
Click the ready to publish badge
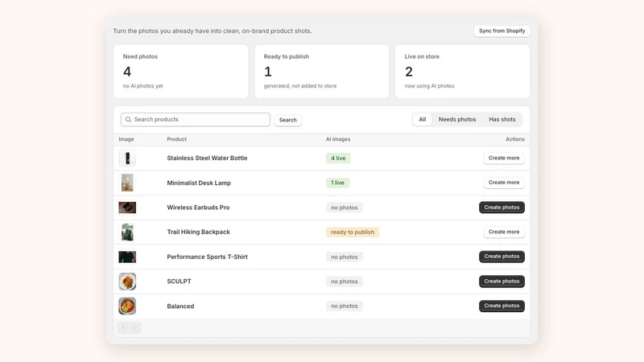[x=353, y=232]
